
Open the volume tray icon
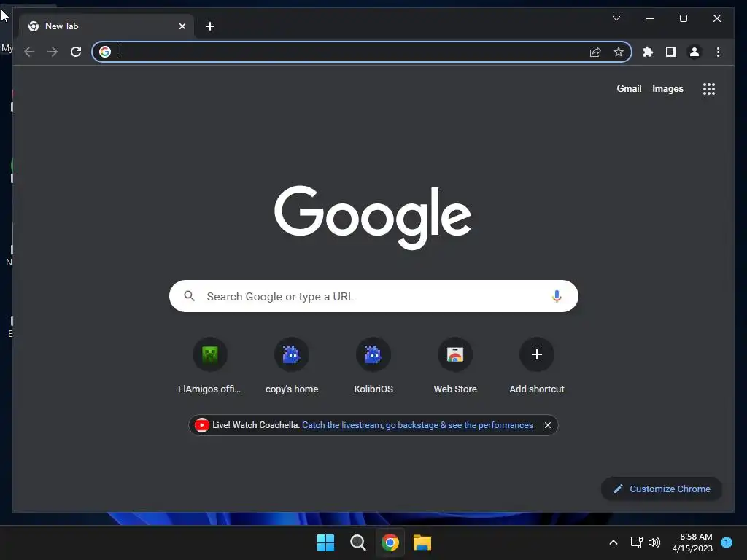(654, 542)
